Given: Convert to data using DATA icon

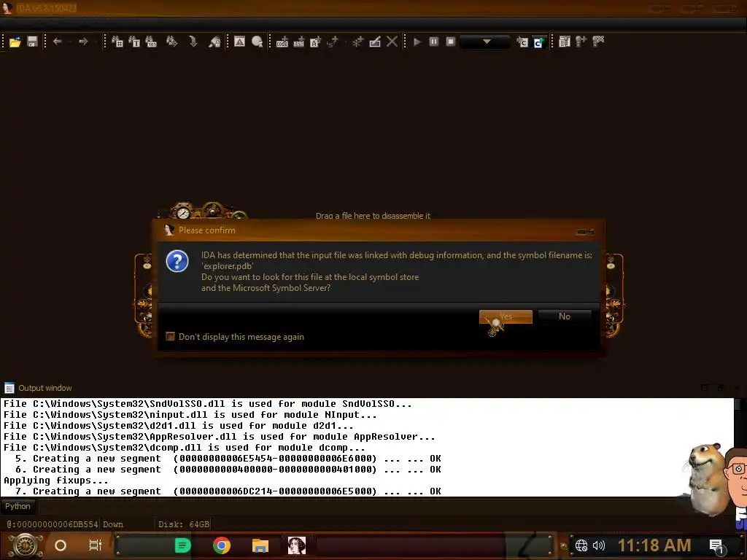Looking at the screenshot, I should (x=298, y=42).
